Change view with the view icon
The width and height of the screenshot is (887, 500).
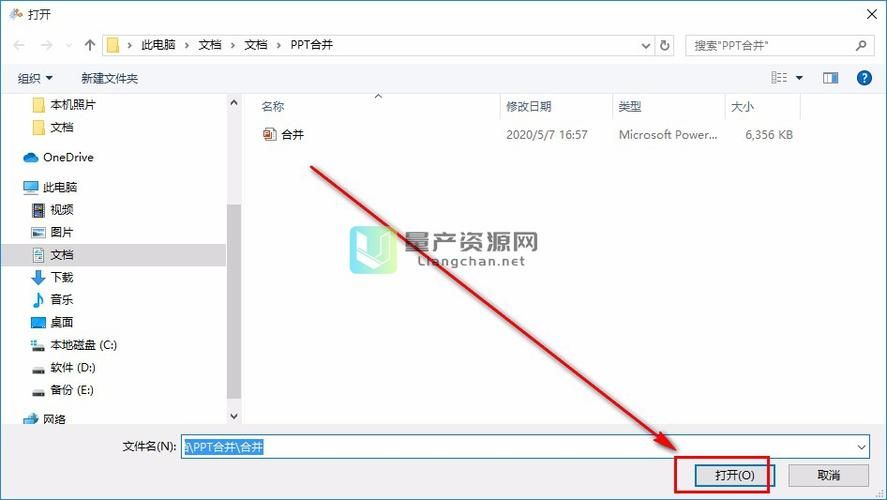pos(779,77)
